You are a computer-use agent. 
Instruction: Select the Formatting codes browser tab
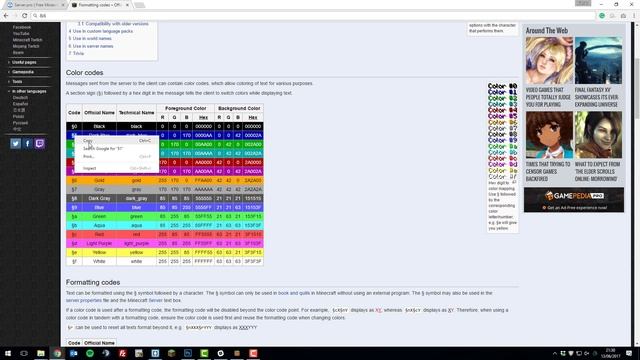(99, 5)
